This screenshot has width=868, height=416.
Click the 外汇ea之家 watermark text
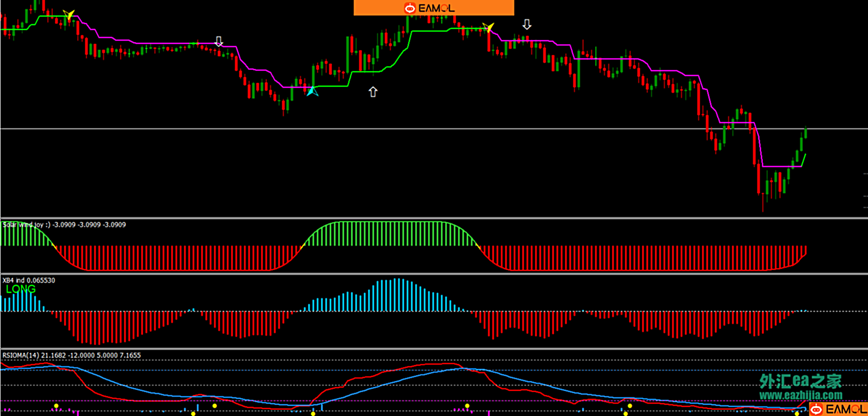click(x=801, y=382)
